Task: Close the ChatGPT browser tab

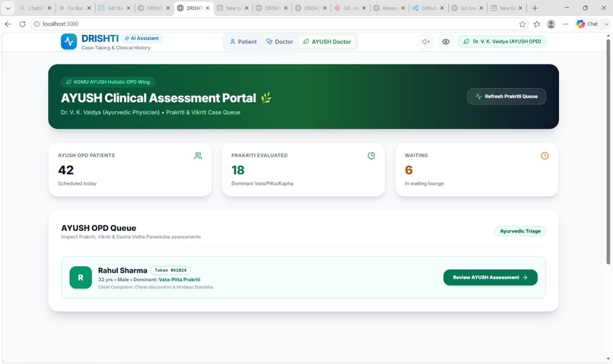Action: pyautogui.click(x=49, y=8)
